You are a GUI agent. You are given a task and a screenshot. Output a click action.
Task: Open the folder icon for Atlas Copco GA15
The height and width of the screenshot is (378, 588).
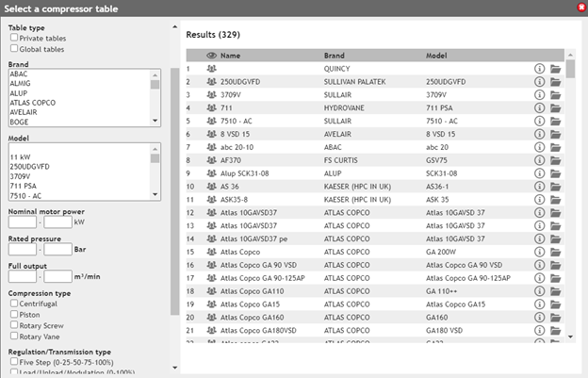[555, 304]
